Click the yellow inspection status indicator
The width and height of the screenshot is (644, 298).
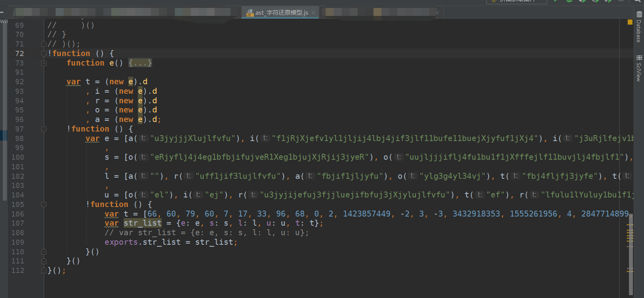pyautogui.click(x=630, y=22)
